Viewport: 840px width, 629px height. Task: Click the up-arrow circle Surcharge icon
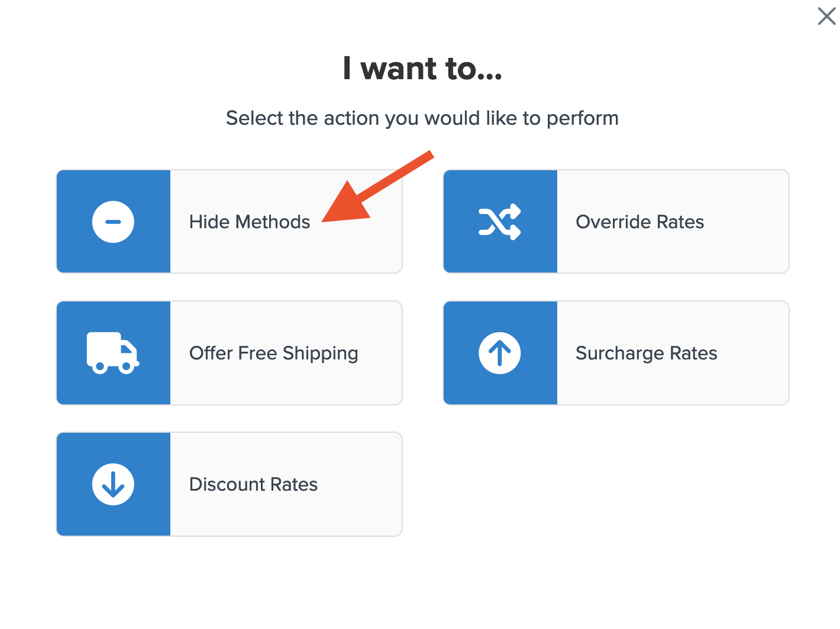click(x=500, y=353)
